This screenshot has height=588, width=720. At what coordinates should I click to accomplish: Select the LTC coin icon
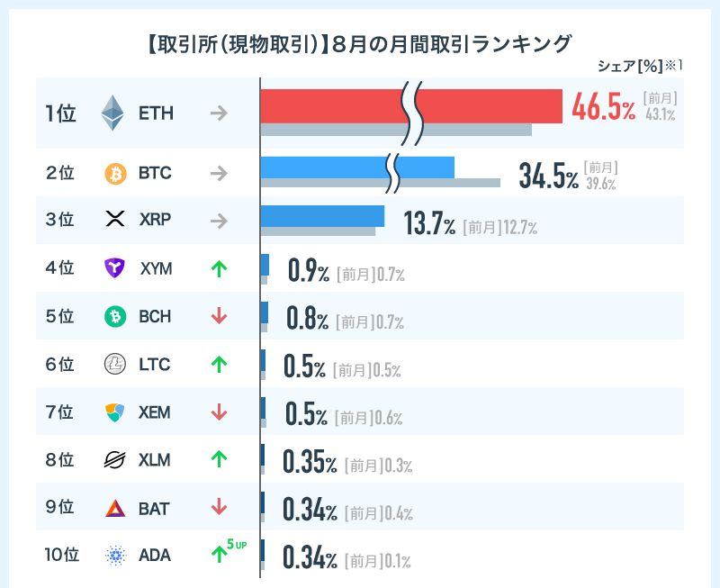click(115, 365)
